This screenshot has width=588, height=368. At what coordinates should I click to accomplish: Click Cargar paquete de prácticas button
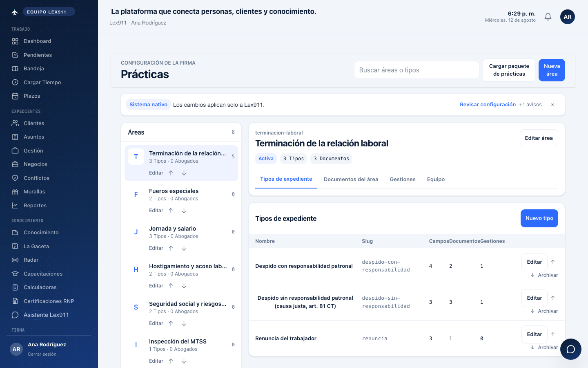[x=509, y=70]
